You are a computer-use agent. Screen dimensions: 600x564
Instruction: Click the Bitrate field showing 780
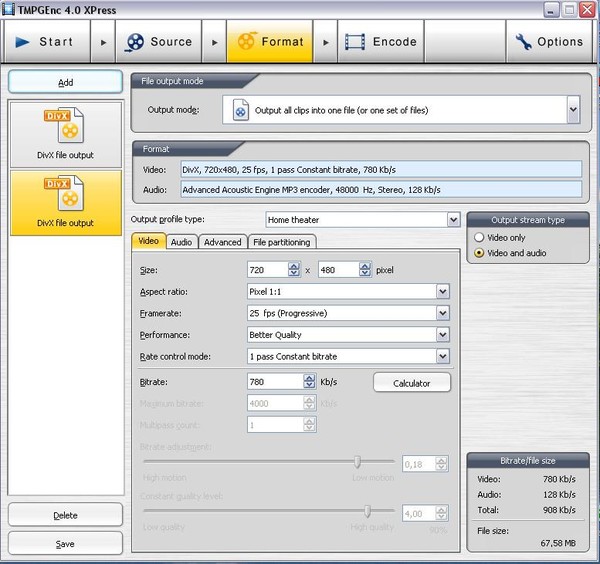pos(276,382)
